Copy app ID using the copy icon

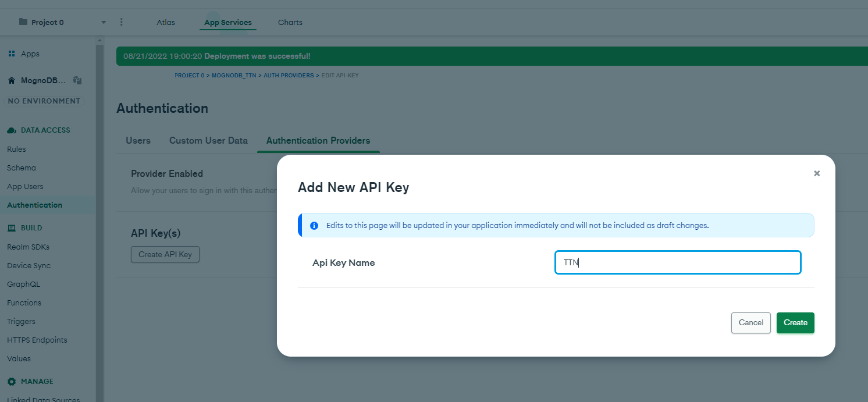pyautogui.click(x=77, y=81)
